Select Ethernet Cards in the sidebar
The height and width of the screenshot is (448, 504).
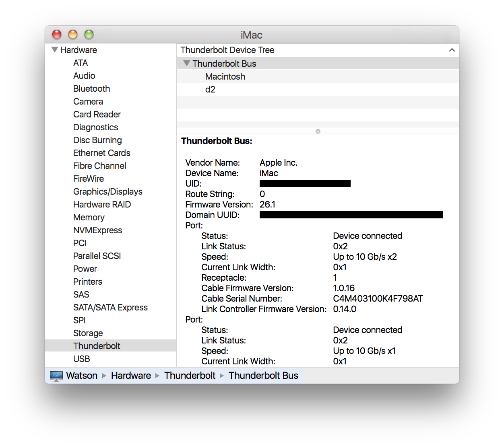(111, 153)
